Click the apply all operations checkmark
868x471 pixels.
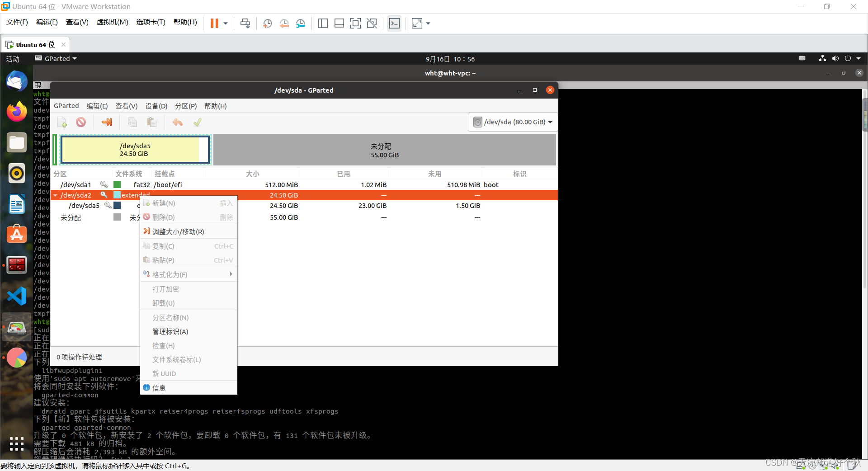(x=198, y=122)
